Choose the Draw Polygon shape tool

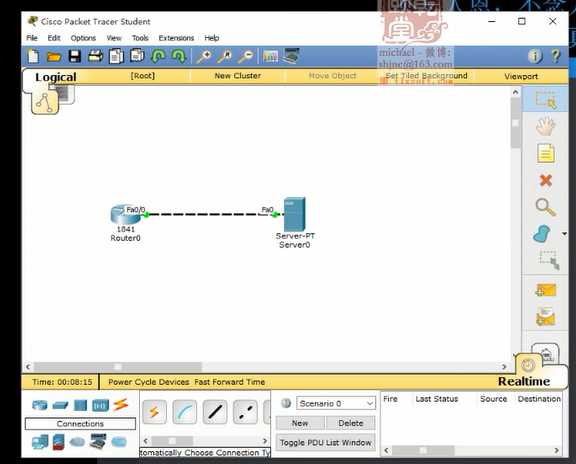pyautogui.click(x=541, y=234)
